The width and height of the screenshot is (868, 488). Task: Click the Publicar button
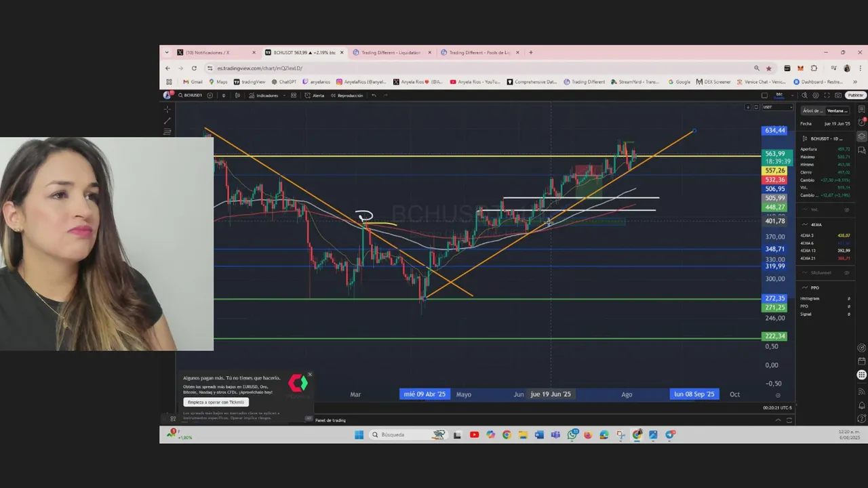click(856, 96)
